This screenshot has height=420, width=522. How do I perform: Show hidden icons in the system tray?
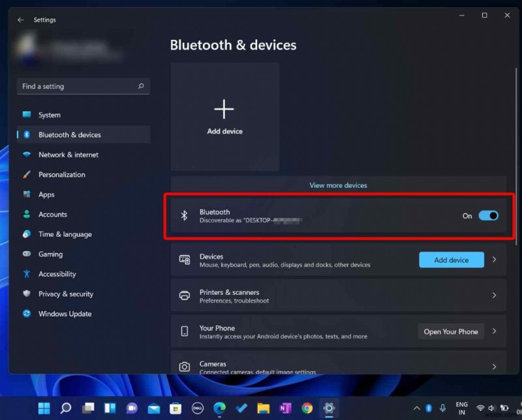point(416,408)
